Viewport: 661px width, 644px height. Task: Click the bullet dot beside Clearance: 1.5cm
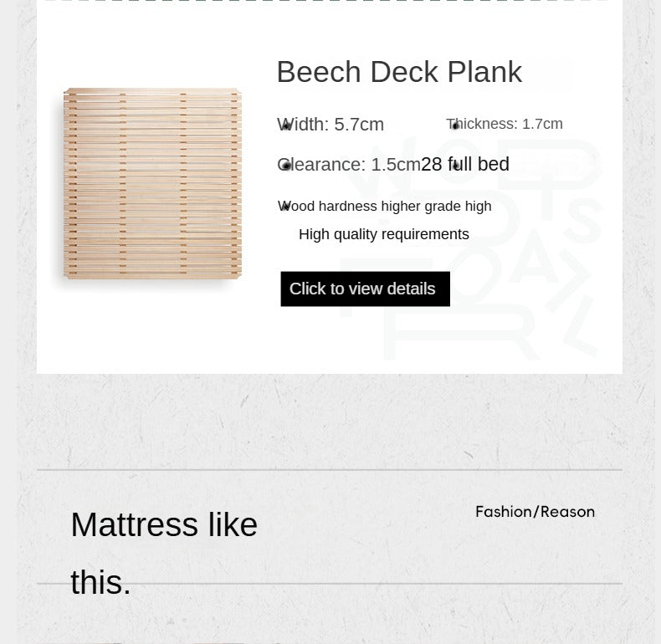tap(286, 166)
